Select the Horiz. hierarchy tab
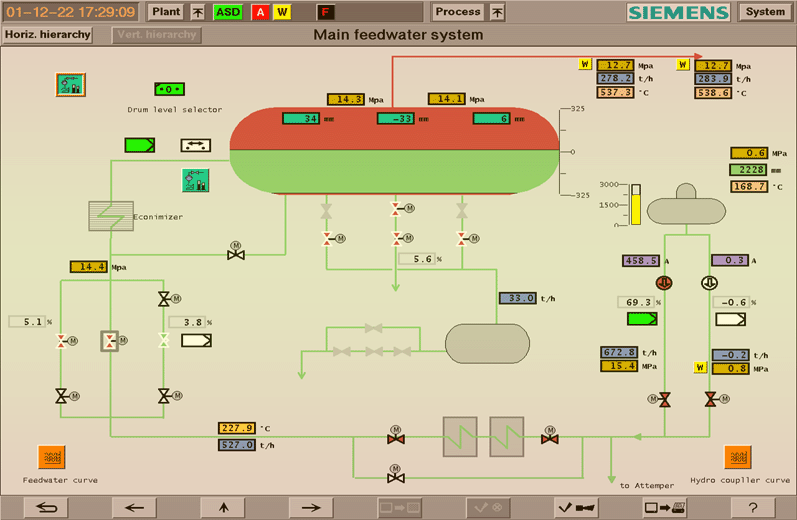Image resolution: width=797 pixels, height=520 pixels. tap(47, 34)
